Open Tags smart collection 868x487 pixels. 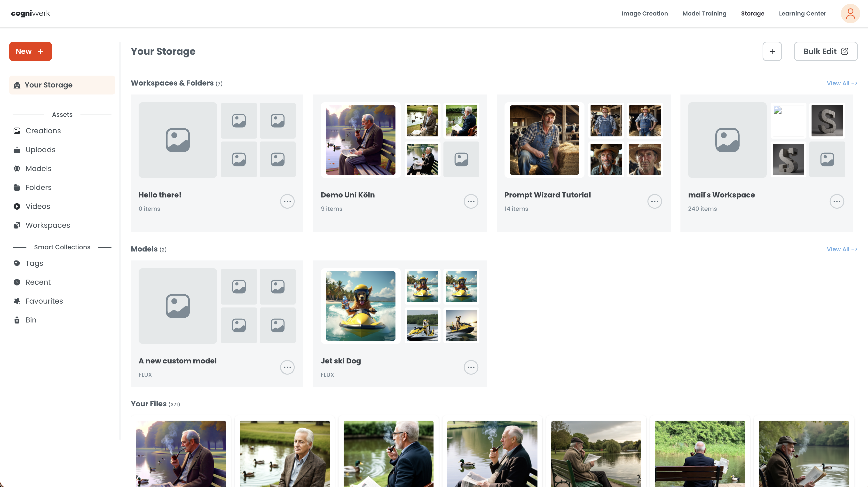[34, 263]
